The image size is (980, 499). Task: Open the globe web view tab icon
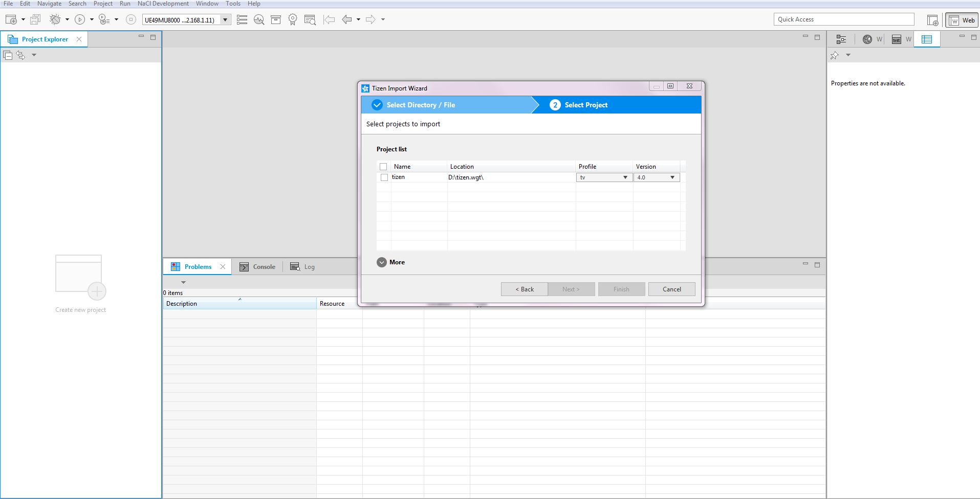click(867, 39)
